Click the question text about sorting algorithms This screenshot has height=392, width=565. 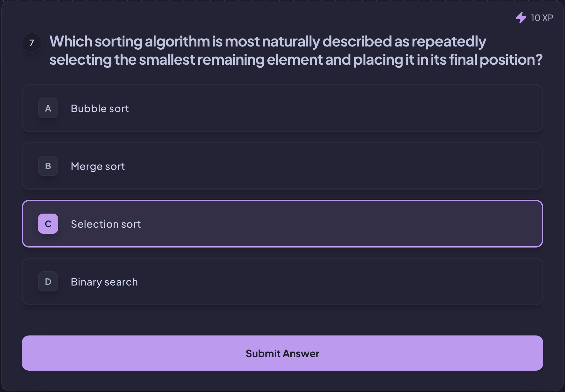296,51
